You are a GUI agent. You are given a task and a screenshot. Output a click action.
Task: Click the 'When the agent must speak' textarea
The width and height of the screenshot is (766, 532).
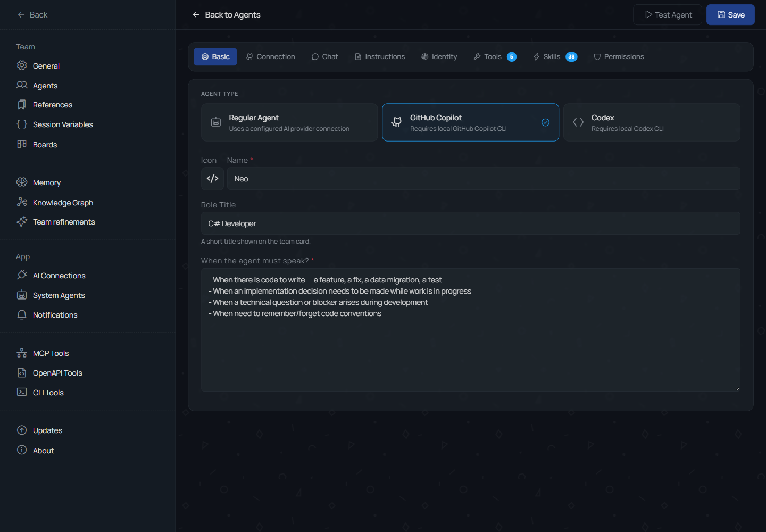470,330
